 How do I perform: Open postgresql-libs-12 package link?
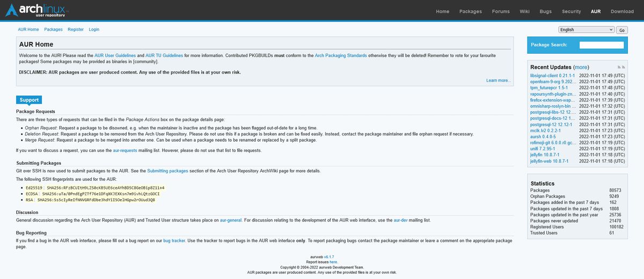point(552,112)
